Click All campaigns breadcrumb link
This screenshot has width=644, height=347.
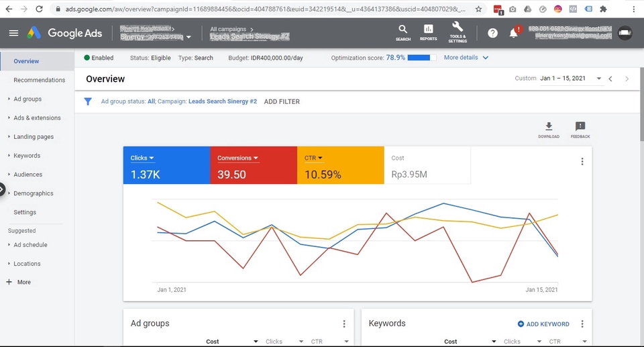228,29
